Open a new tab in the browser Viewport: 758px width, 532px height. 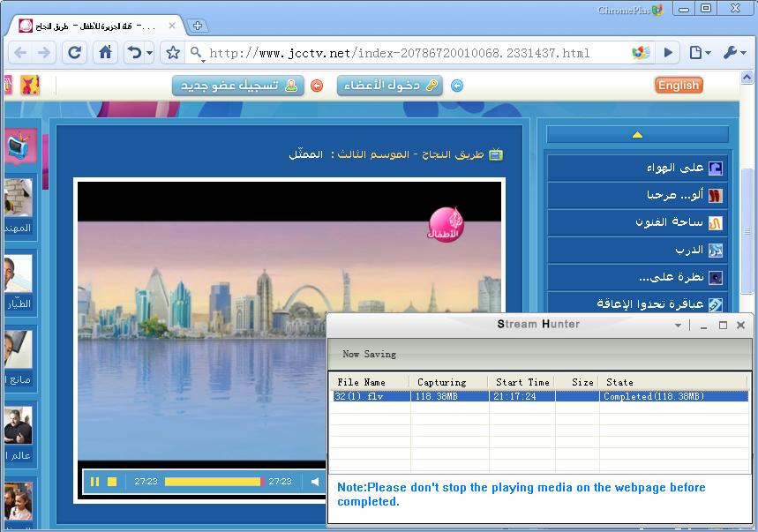click(198, 26)
